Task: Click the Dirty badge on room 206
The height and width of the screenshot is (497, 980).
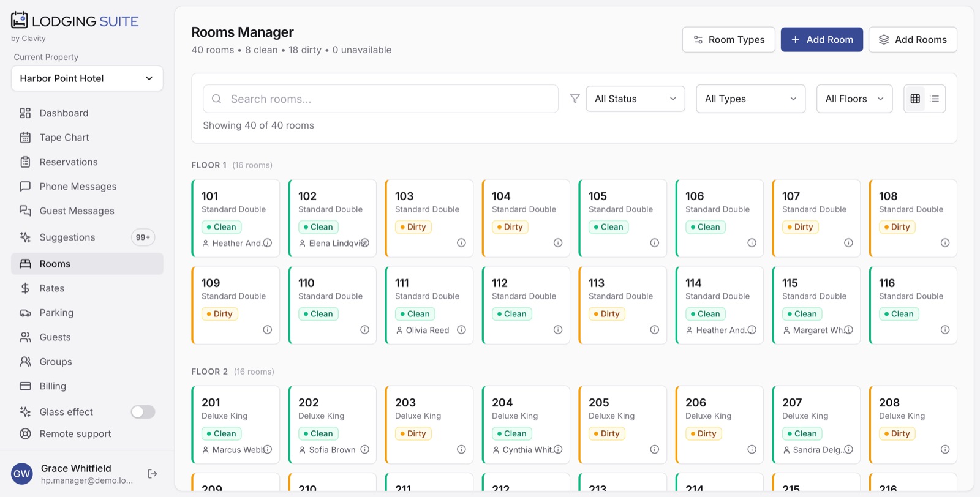Action: tap(704, 433)
